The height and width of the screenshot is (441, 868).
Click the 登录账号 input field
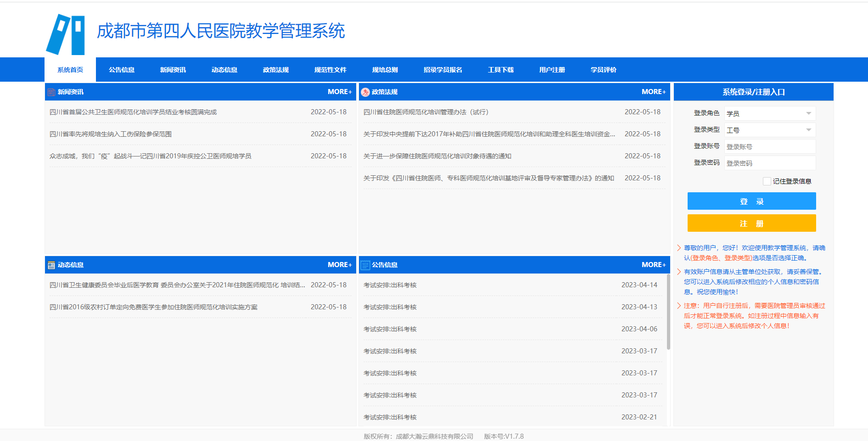point(770,147)
